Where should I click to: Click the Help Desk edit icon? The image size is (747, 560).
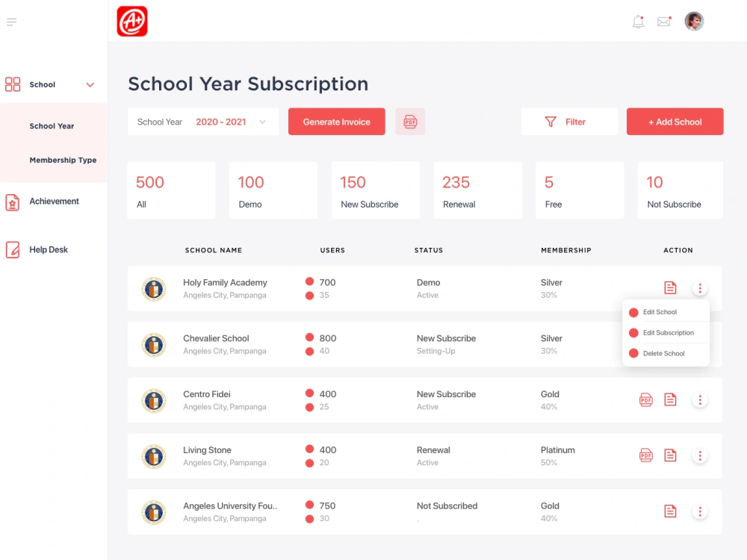(x=13, y=249)
